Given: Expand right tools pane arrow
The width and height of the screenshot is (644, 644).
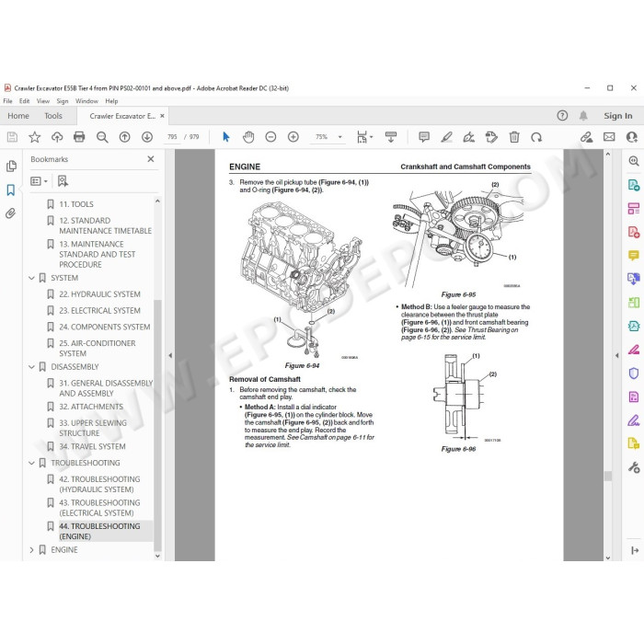Looking at the screenshot, I should [x=616, y=355].
